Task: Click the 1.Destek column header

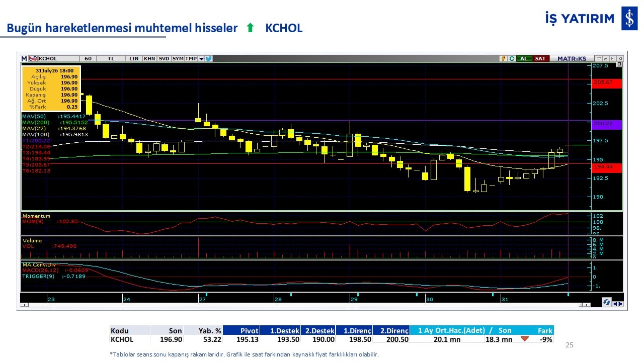Action: [280, 330]
